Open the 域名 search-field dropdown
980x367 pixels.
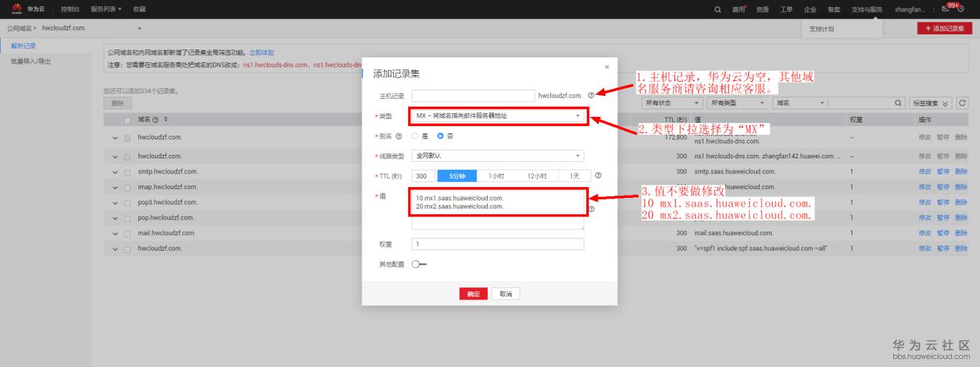click(800, 103)
